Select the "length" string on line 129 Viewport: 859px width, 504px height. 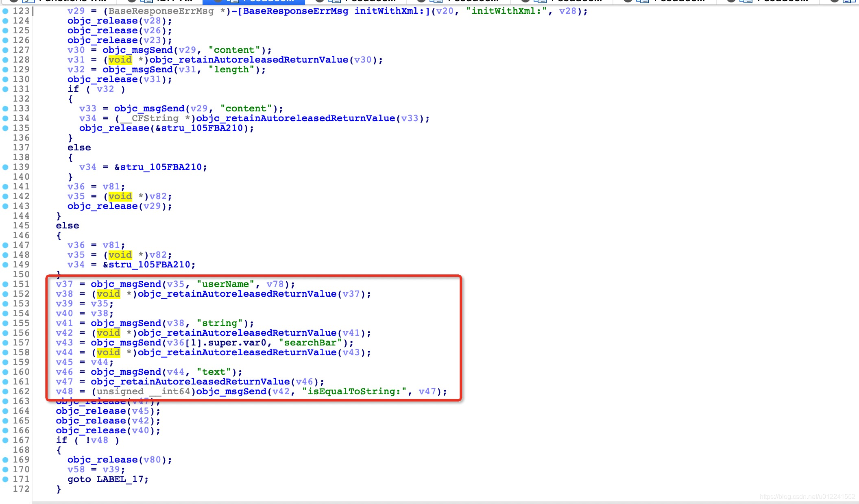tap(231, 70)
